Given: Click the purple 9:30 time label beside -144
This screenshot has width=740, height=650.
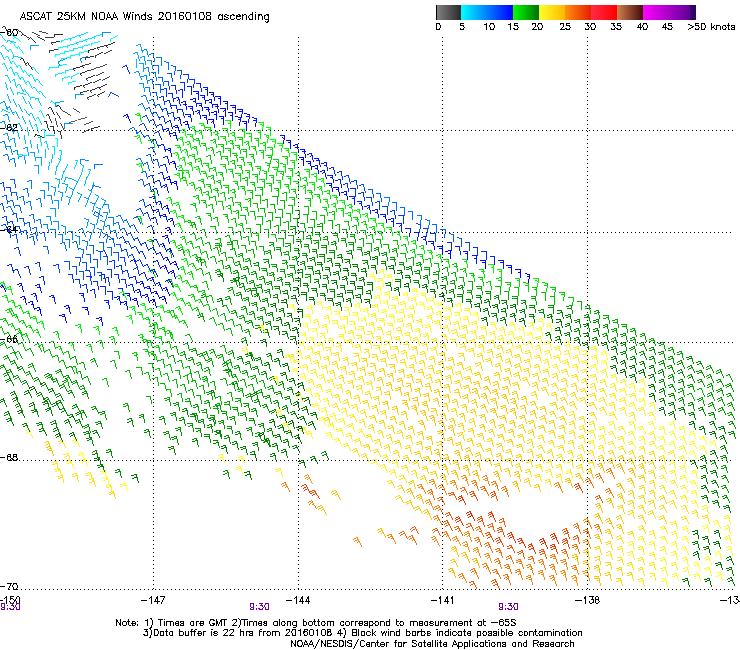Looking at the screenshot, I should pyautogui.click(x=259, y=607).
